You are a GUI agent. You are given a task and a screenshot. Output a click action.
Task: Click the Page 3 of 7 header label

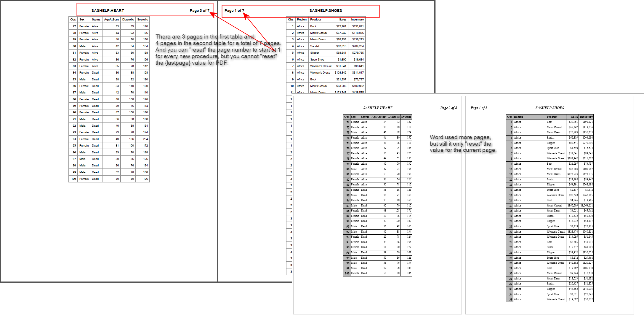[x=200, y=10]
